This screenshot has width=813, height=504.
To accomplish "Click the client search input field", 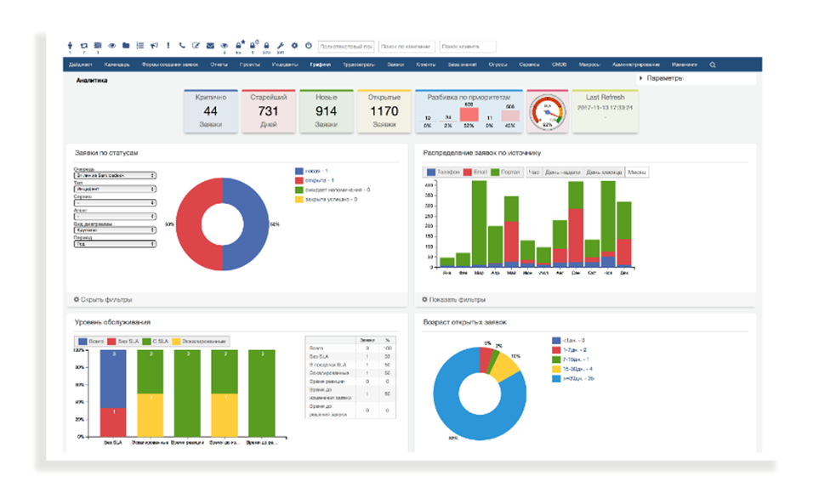I will click(467, 46).
